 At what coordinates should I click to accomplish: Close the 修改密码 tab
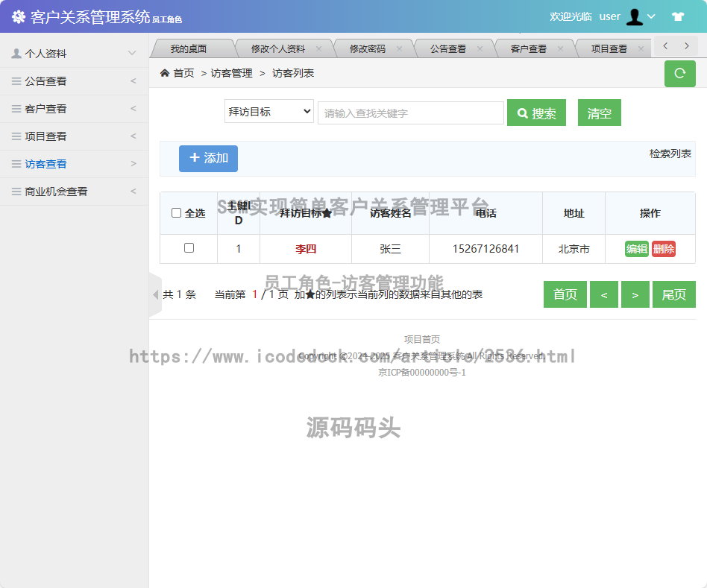[399, 48]
